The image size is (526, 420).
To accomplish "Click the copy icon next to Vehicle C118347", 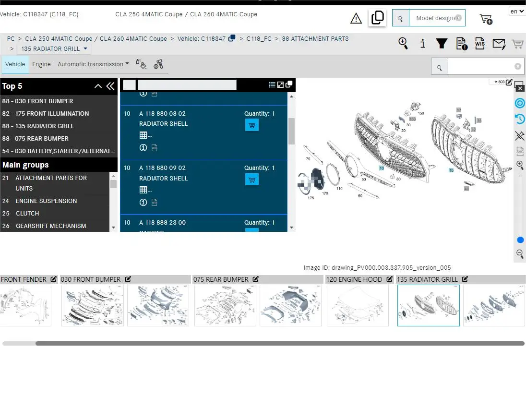I will pos(231,38).
